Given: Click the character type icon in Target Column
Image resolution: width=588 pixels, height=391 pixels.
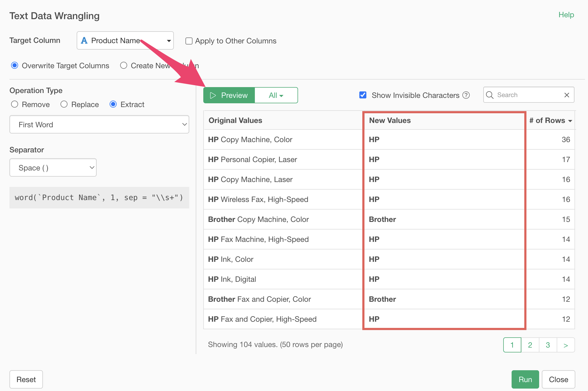Looking at the screenshot, I should [84, 40].
